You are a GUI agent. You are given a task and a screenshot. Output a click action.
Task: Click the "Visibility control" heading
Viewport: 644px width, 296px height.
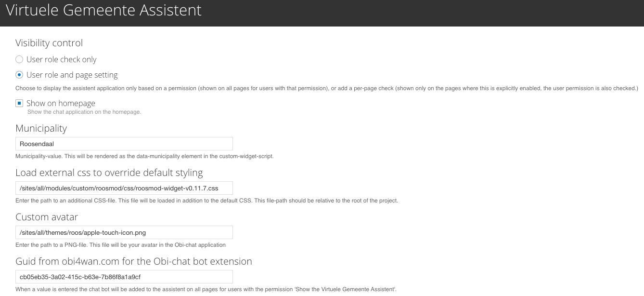pyautogui.click(x=49, y=43)
